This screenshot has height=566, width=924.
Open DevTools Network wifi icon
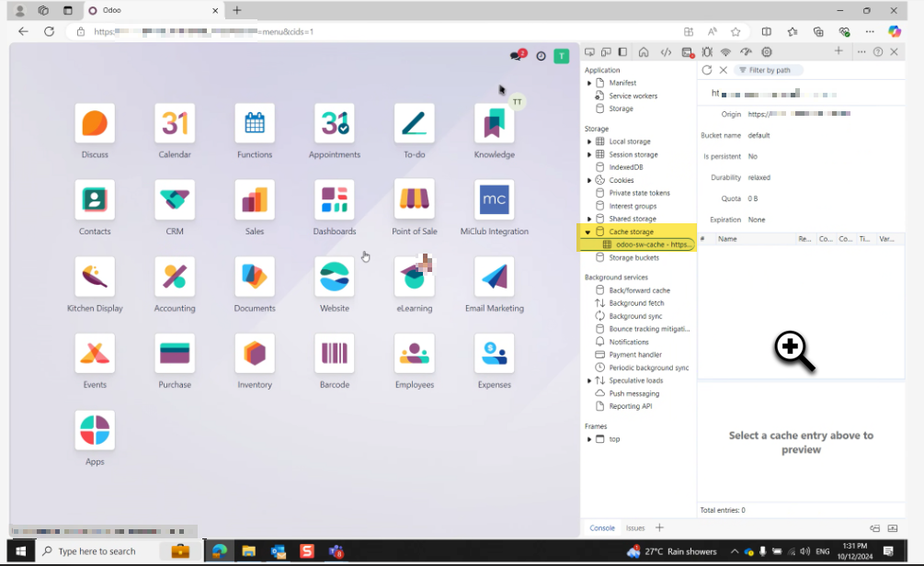(726, 51)
